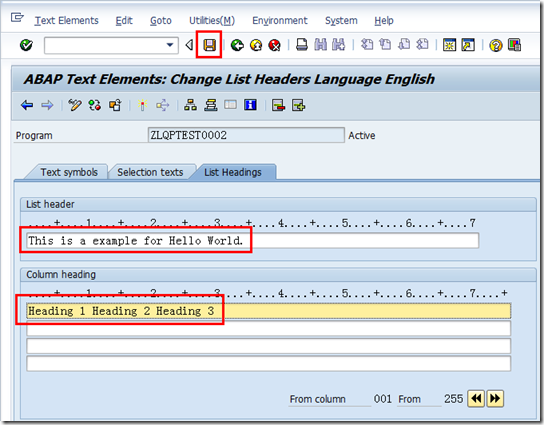The image size is (544, 425).
Task: Go to last page icon
Action: tap(422, 45)
